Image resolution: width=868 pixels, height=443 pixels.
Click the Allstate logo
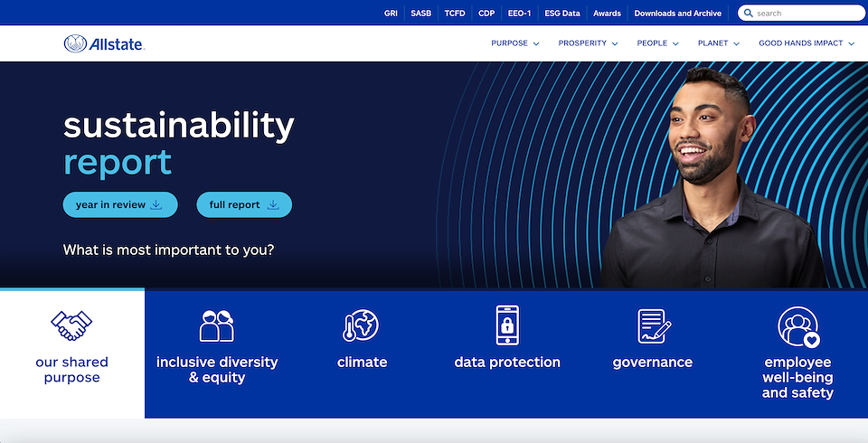point(104,43)
